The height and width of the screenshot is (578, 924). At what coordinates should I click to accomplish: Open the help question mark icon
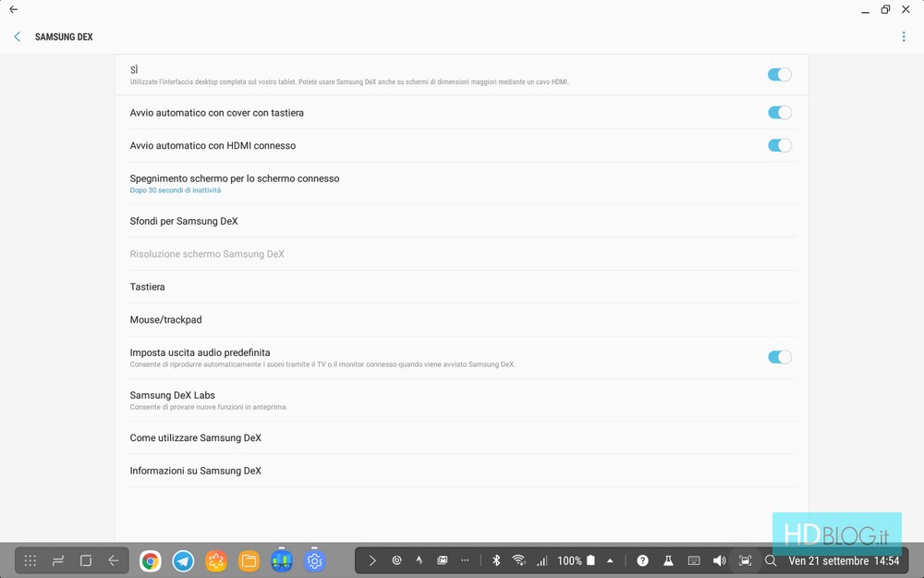click(x=642, y=560)
